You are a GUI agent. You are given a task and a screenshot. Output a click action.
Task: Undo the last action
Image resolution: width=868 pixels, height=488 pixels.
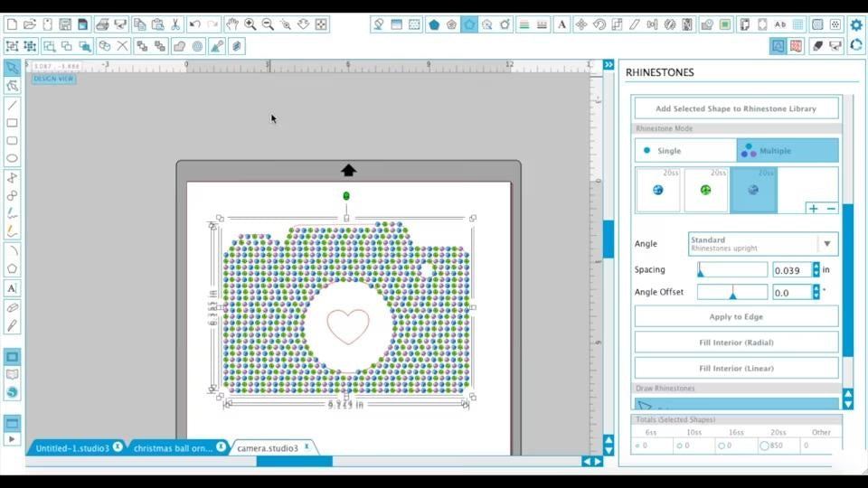click(195, 24)
